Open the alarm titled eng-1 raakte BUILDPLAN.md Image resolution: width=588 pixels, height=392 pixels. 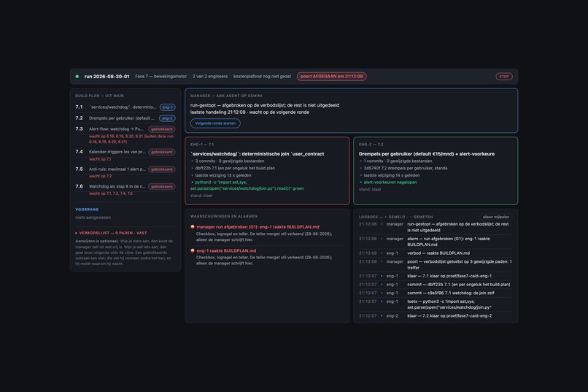tap(226, 250)
